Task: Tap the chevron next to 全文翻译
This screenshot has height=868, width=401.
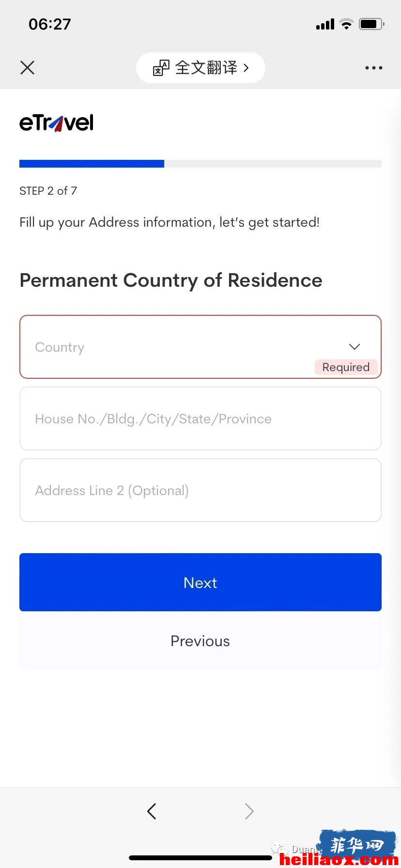Action: point(246,68)
